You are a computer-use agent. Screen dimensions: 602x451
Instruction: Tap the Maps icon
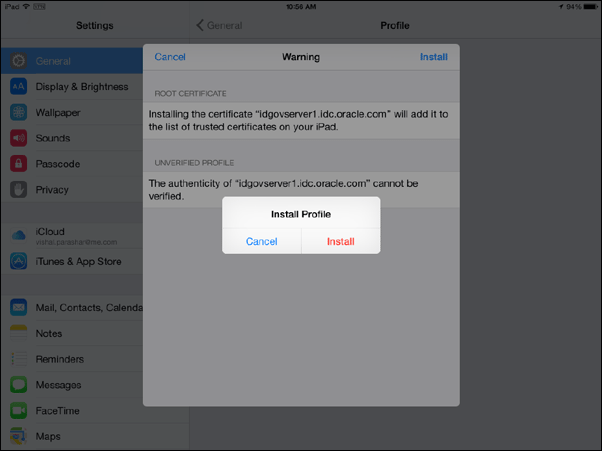pos(18,436)
